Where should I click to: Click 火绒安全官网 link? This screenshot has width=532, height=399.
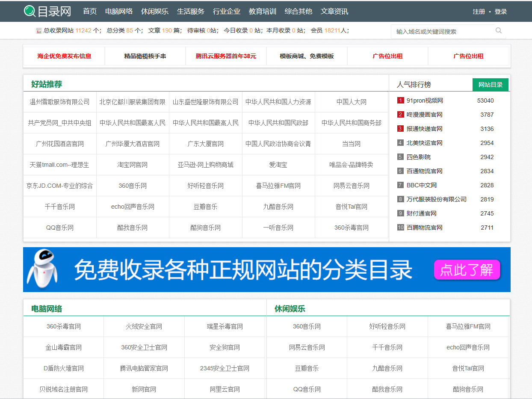tap(144, 326)
